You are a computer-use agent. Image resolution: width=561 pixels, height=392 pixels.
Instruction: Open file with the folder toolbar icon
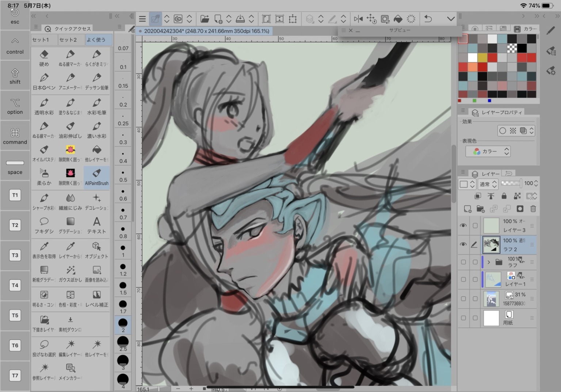click(x=205, y=19)
